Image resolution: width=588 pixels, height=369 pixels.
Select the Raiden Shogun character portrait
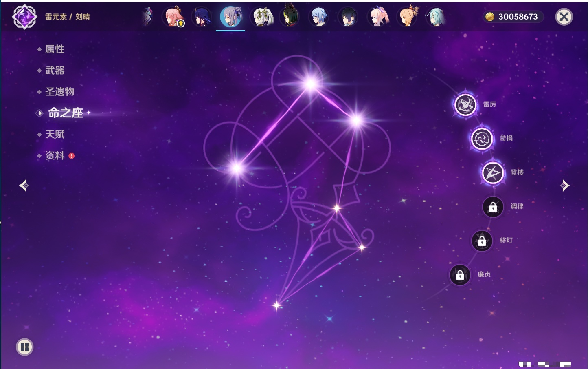click(202, 17)
